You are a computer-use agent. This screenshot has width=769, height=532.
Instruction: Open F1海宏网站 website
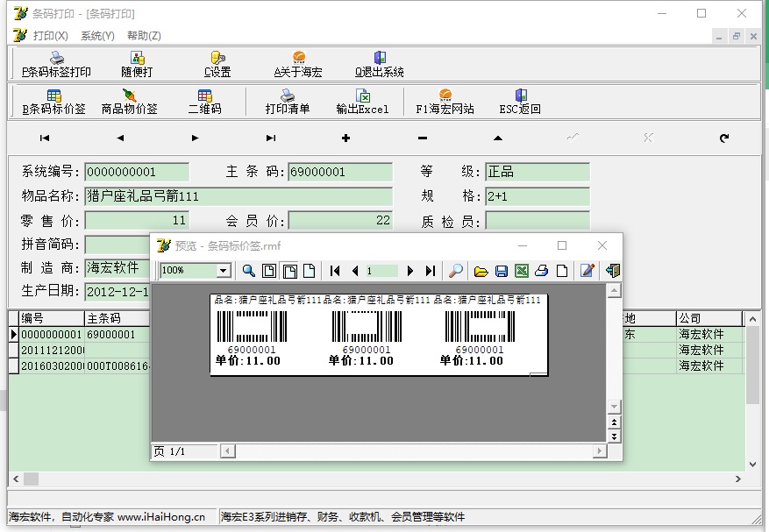point(445,102)
